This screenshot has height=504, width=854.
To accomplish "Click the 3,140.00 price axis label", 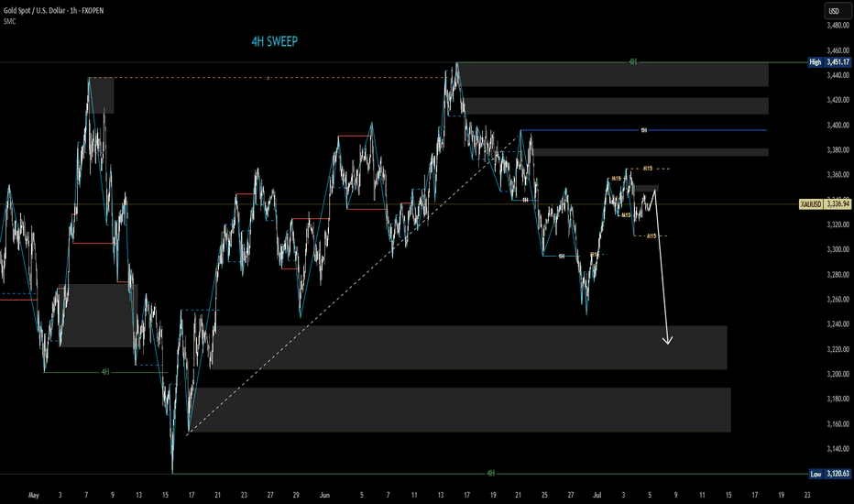I will 838,449.
